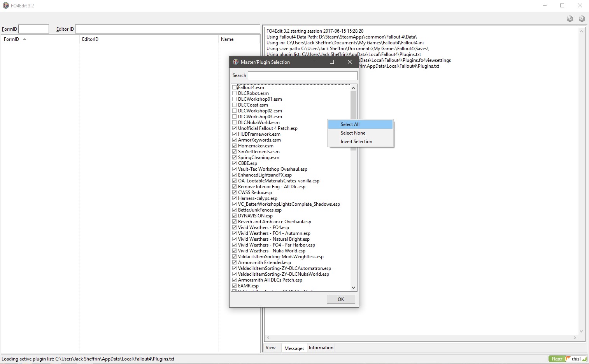Sort by the Name column header
This screenshot has width=589, height=364.
tap(239, 39)
